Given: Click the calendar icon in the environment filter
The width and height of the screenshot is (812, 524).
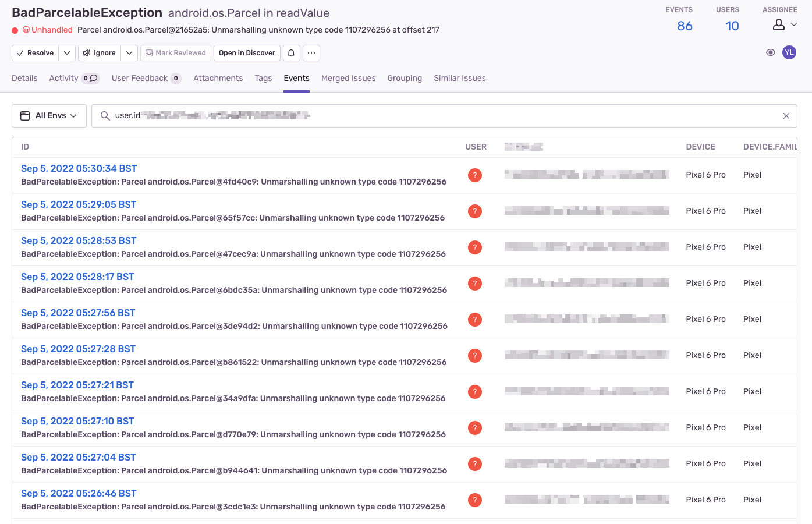Looking at the screenshot, I should point(24,115).
